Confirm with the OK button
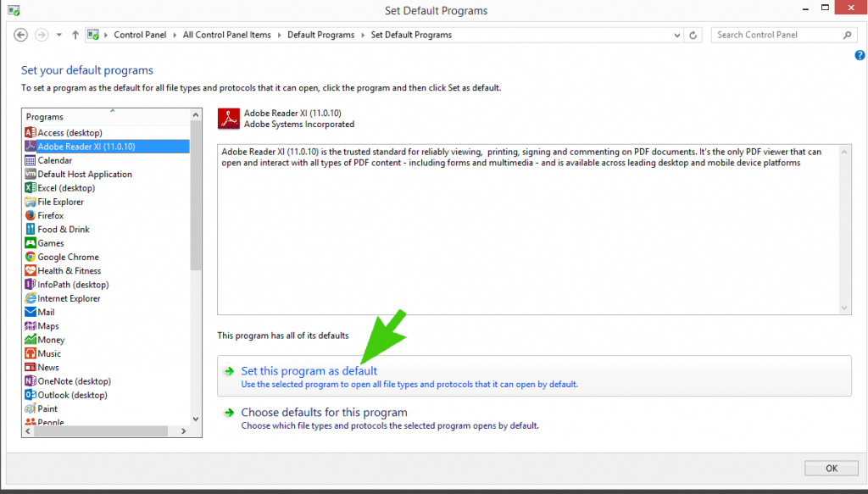 [832, 468]
